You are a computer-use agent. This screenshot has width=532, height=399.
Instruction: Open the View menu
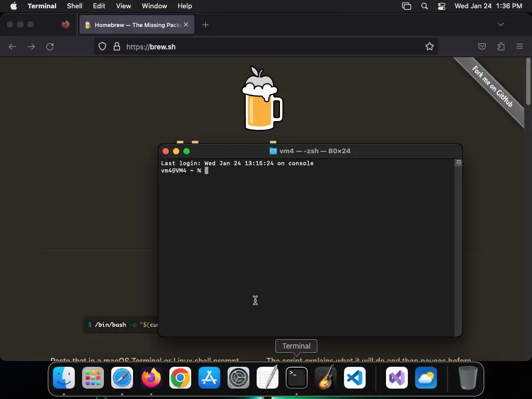point(123,6)
